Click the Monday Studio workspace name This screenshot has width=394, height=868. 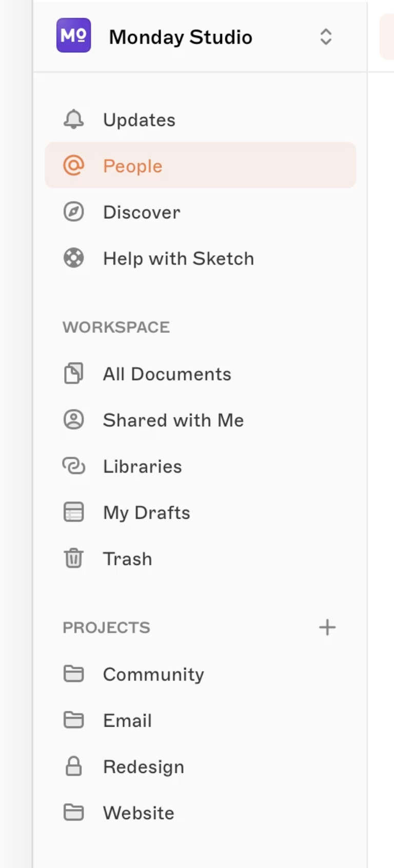(181, 37)
